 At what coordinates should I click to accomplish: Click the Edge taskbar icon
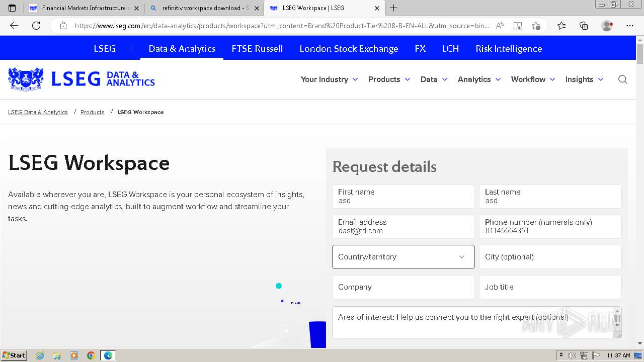[x=108, y=355]
